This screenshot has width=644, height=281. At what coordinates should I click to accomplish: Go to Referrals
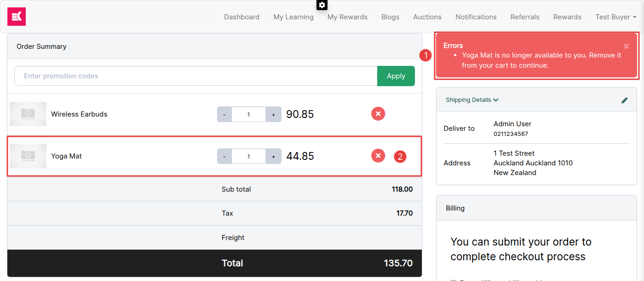coord(525,17)
